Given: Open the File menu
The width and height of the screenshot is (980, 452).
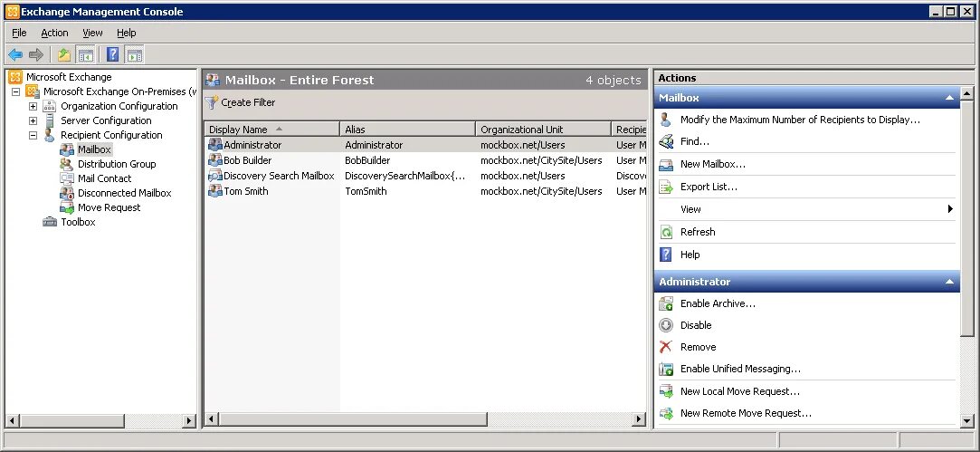Looking at the screenshot, I should tap(19, 33).
